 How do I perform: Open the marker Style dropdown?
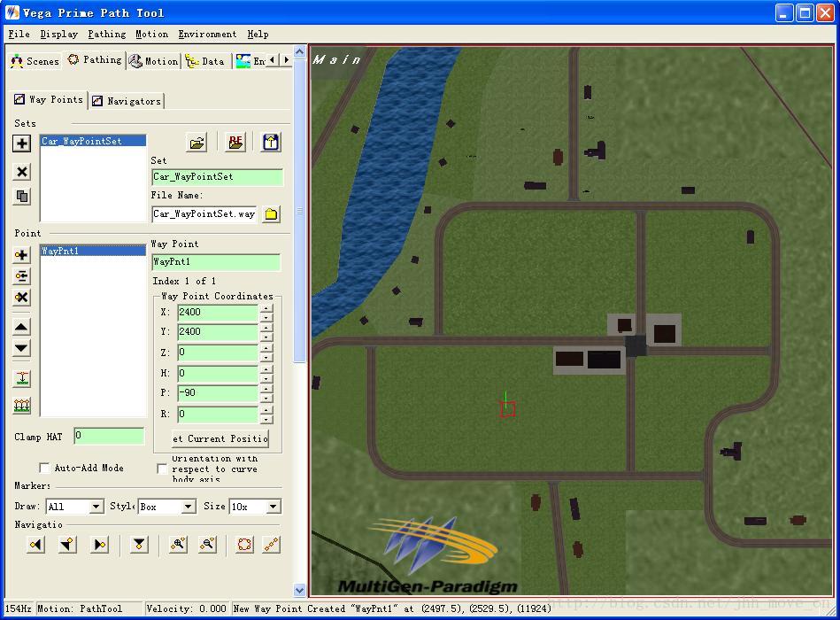click(x=188, y=507)
